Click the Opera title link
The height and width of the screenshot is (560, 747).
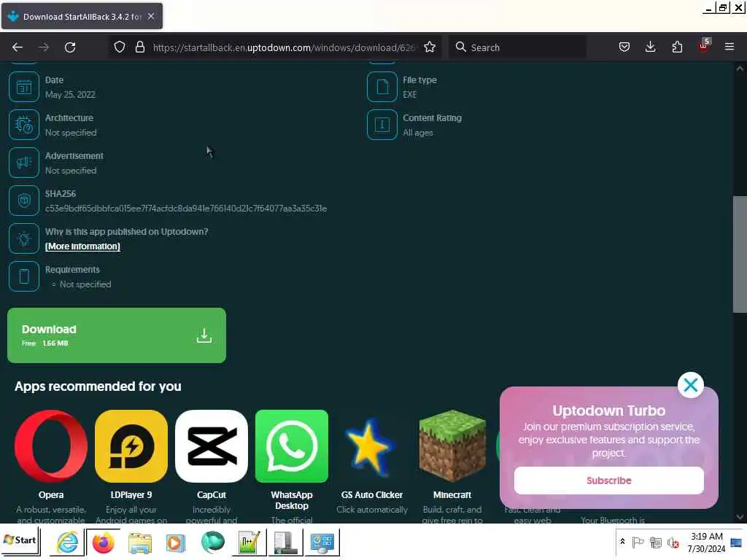click(51, 495)
